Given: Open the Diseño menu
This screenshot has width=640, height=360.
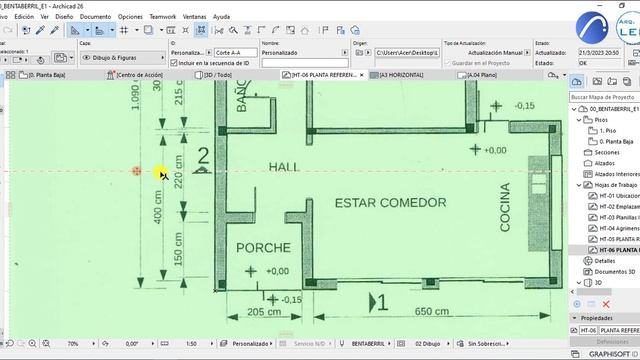Looking at the screenshot, I should pyautogui.click(x=64, y=17).
